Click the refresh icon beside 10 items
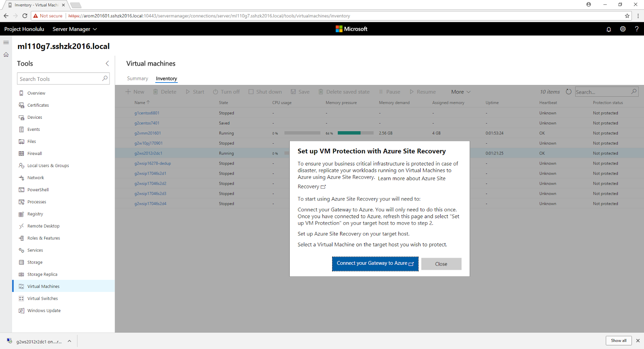The width and height of the screenshot is (644, 349). click(569, 92)
